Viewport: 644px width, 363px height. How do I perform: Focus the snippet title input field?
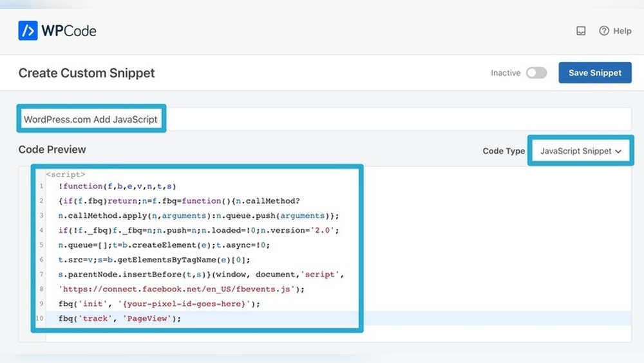pyautogui.click(x=325, y=119)
